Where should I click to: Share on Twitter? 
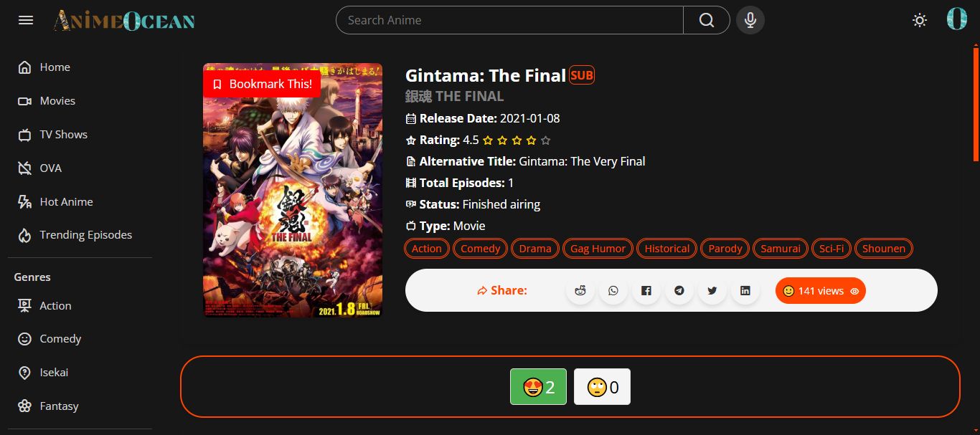coord(712,290)
